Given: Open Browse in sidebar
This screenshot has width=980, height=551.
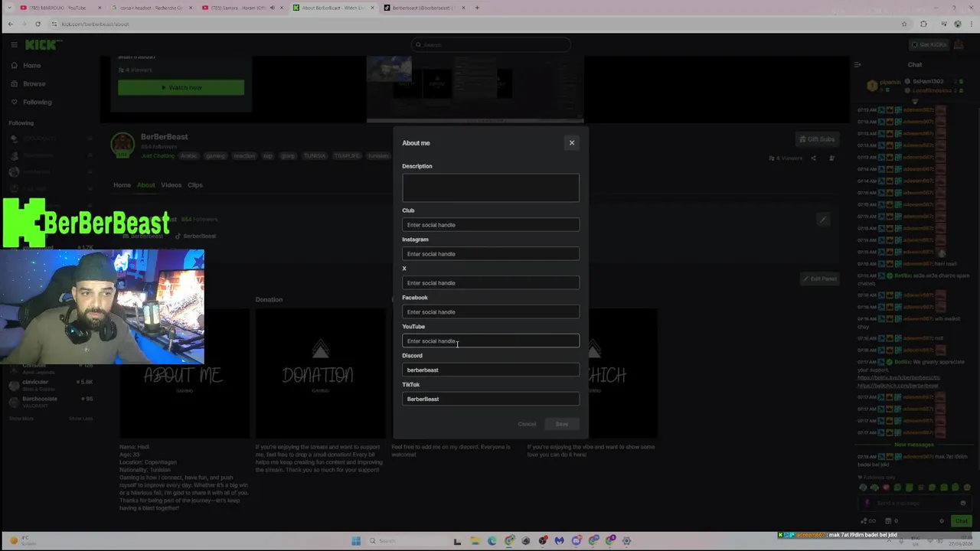Looking at the screenshot, I should pos(34,84).
